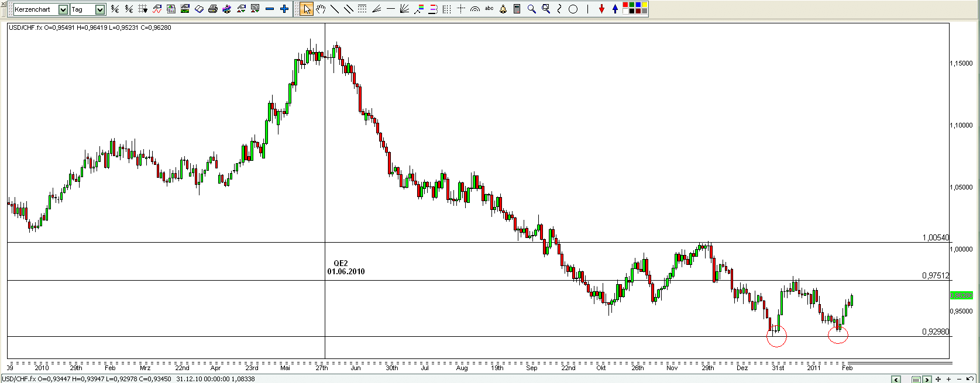Screen dimensions: 980x383
Task: Click the QE2 01.06.2010 annotation text
Action: (x=346, y=267)
